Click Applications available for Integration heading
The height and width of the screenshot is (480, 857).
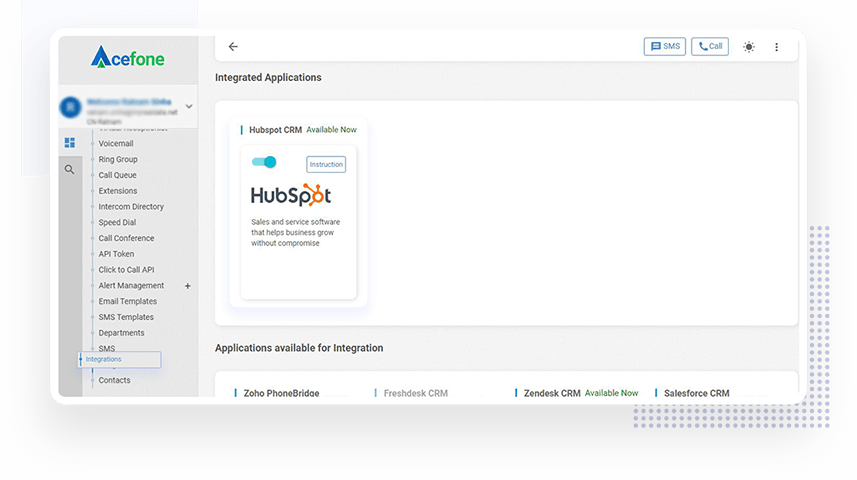pos(299,348)
